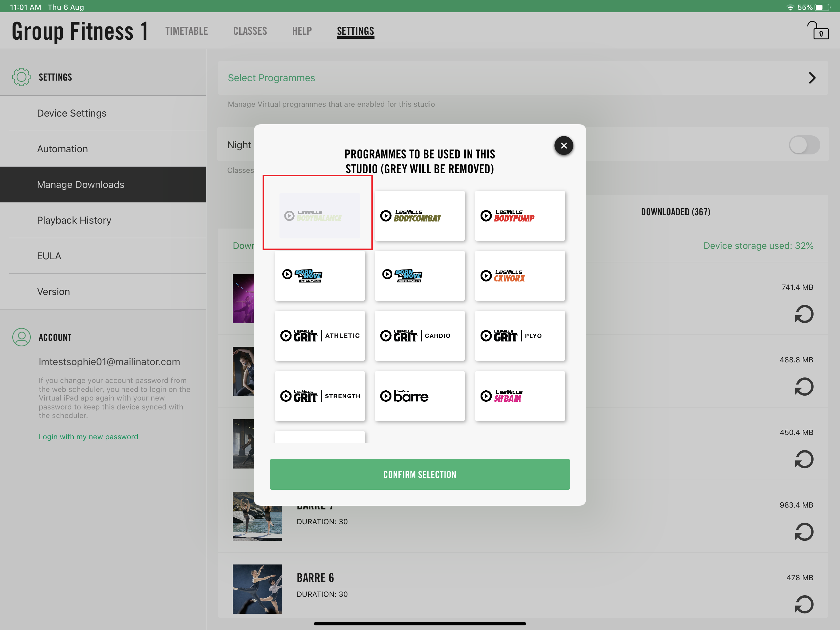840x630 pixels.
Task: Deselect the BODYCOMBAT programme tile
Action: 420,216
